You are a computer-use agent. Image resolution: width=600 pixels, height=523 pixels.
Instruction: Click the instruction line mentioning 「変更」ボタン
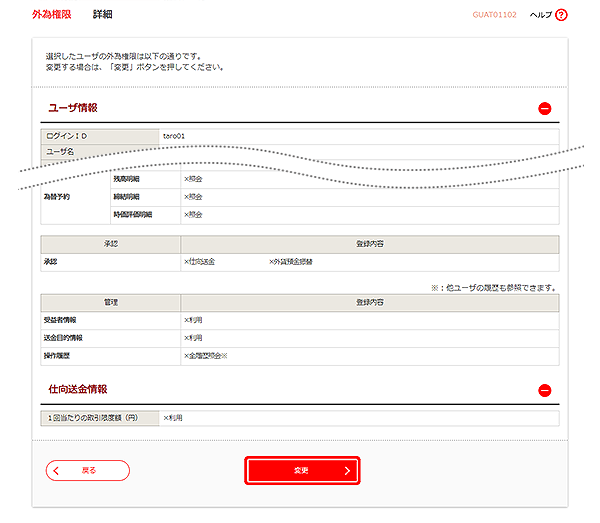click(134, 68)
